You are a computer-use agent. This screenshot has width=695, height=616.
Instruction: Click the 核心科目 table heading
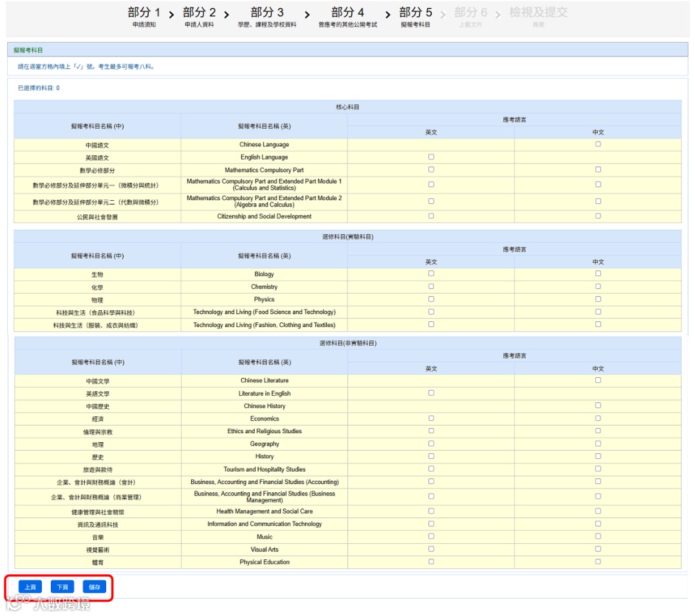coord(347,107)
